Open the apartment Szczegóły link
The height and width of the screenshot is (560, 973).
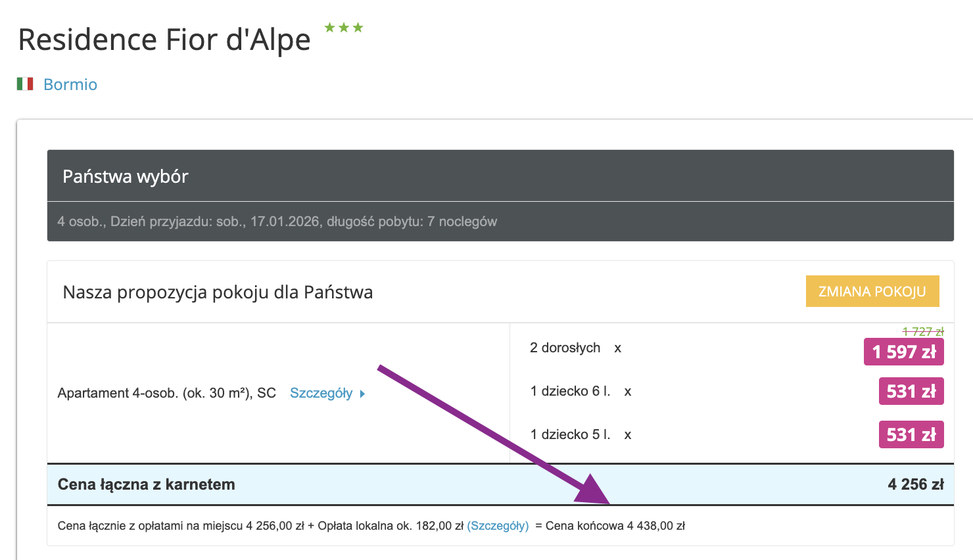click(x=321, y=393)
